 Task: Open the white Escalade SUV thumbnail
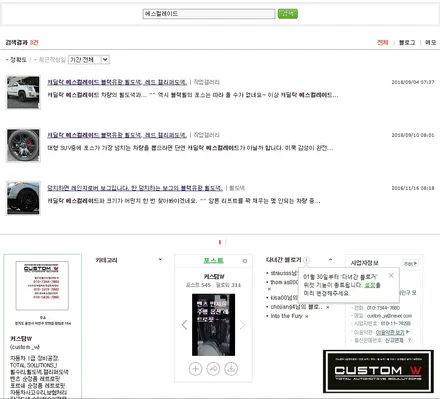[23, 92]
